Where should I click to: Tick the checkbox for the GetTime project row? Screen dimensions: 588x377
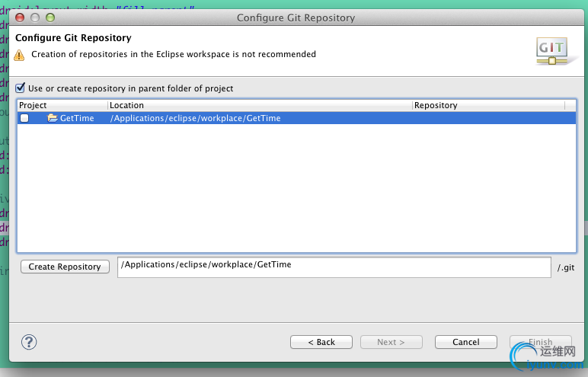[x=25, y=118]
